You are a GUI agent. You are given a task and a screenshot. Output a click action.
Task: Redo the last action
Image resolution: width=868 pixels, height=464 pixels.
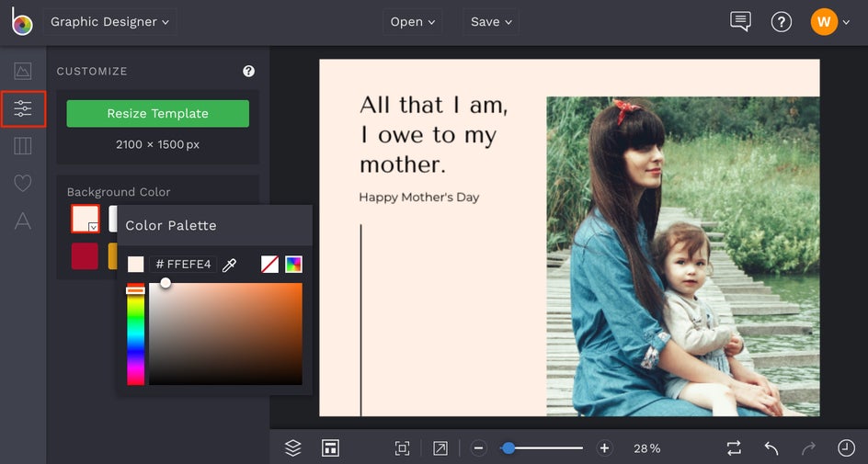[809, 448]
